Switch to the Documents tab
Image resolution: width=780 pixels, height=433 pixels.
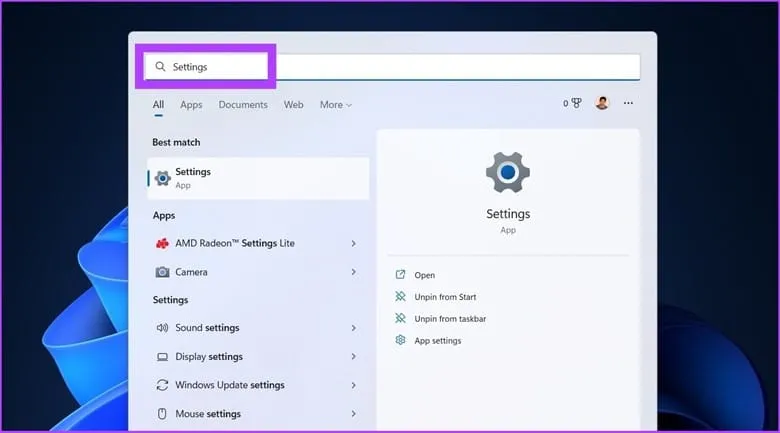[243, 105]
